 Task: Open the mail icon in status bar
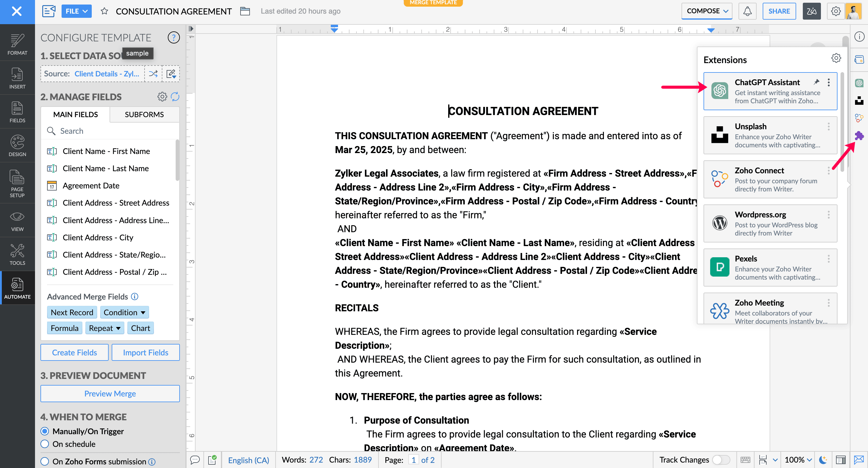[x=859, y=460]
